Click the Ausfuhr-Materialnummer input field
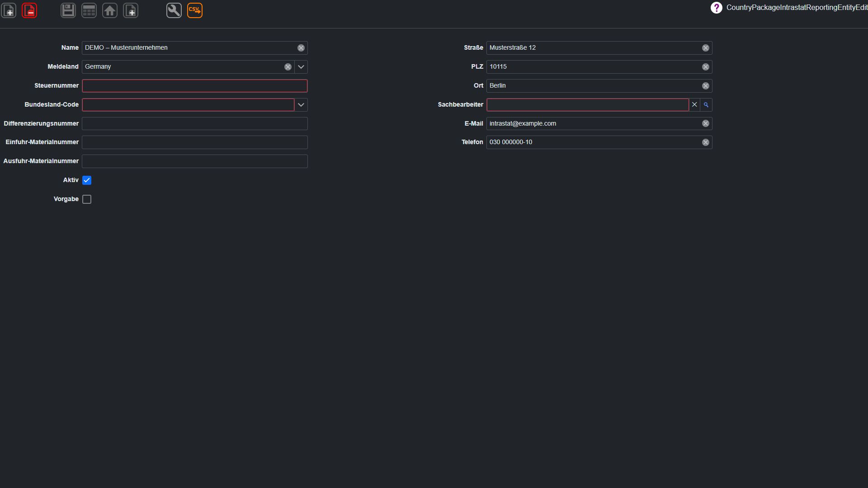 pos(195,161)
